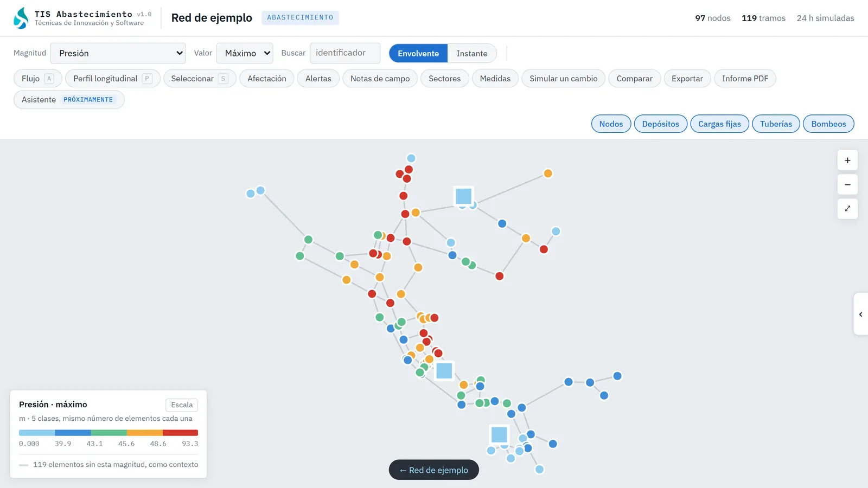868x488 pixels.
Task: Click the 97 nodos counter
Action: (x=713, y=18)
